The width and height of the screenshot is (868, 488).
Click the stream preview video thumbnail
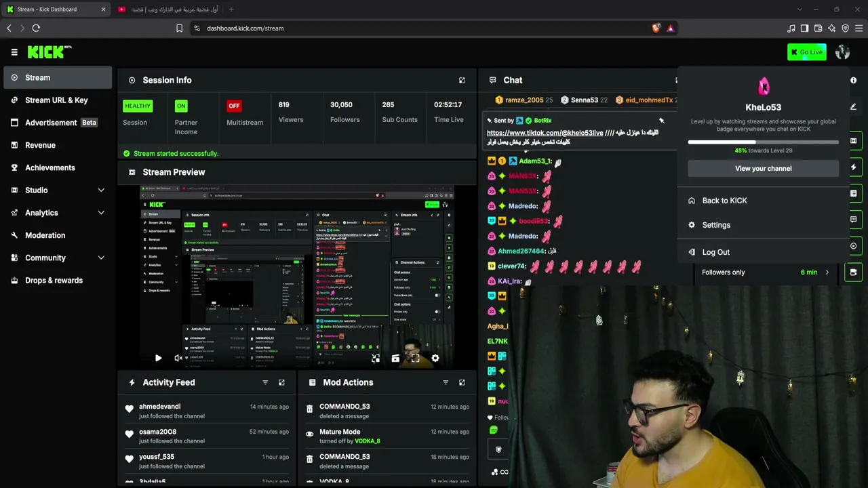tap(296, 277)
